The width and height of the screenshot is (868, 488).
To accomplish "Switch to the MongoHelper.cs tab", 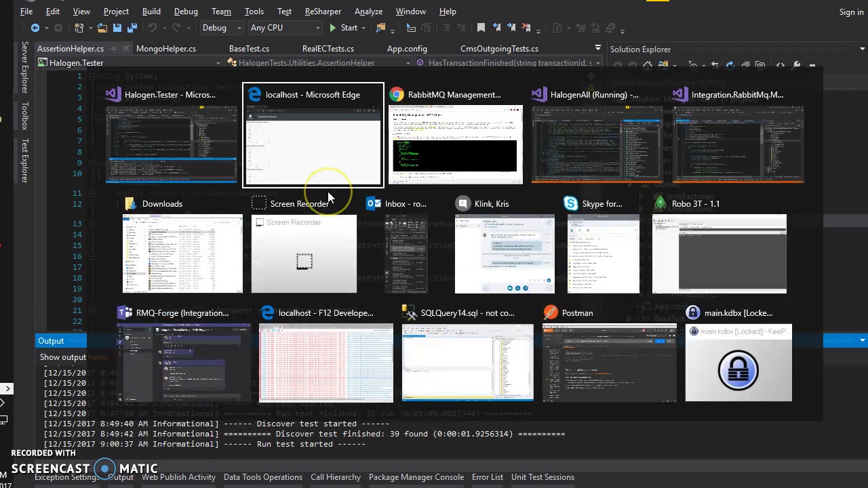I will 166,49.
